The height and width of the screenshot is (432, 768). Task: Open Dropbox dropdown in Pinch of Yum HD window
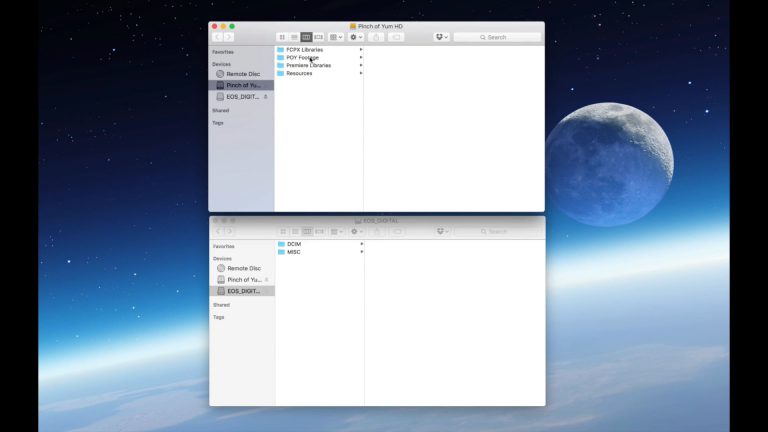click(x=441, y=37)
